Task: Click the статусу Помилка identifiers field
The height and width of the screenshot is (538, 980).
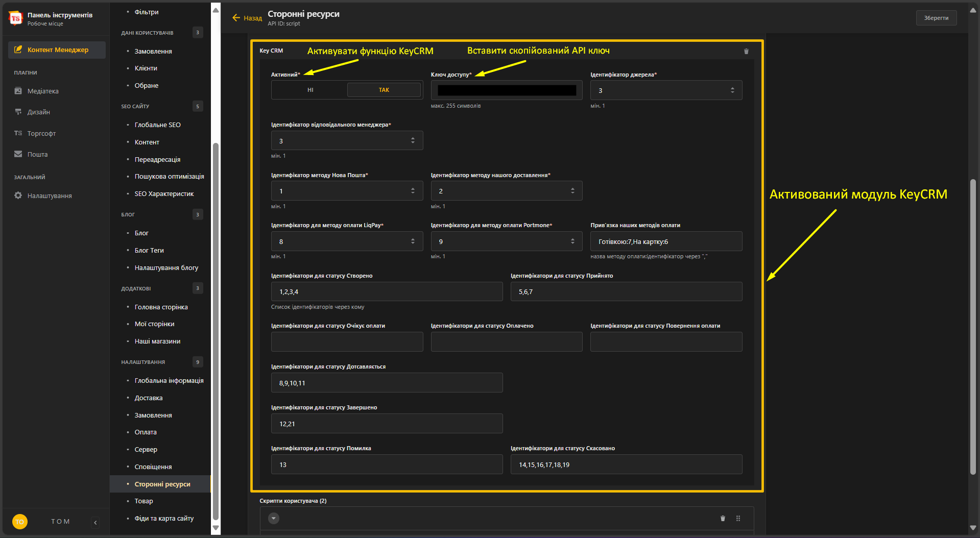Action: coord(387,464)
